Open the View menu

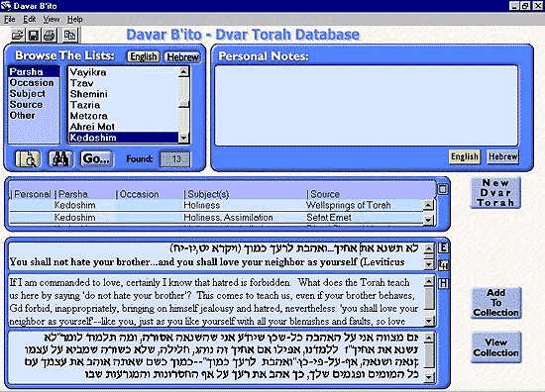[52, 19]
